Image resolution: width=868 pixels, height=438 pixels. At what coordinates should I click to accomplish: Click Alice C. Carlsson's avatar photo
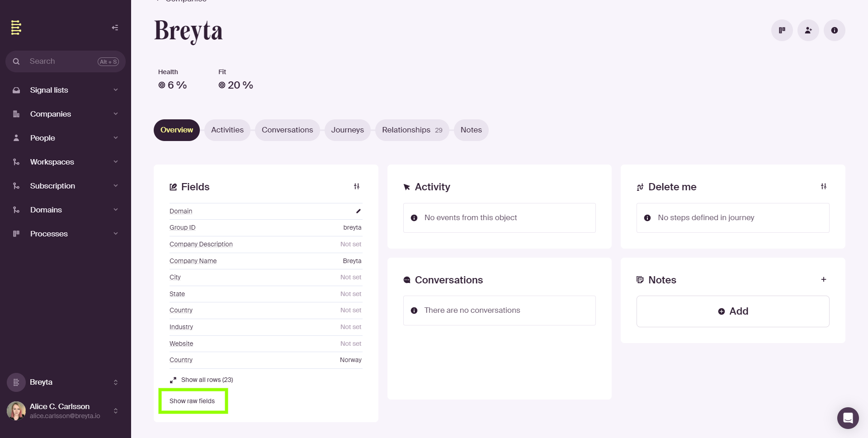(x=16, y=411)
